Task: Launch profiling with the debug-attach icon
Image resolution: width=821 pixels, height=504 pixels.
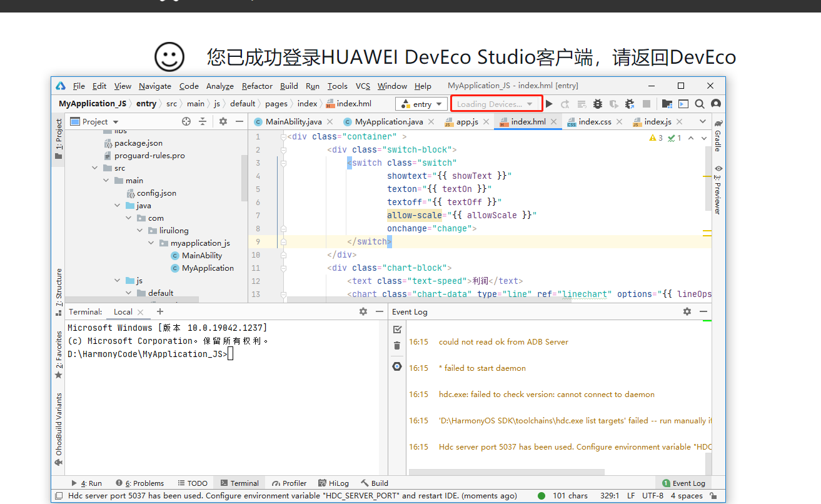Action: (628, 104)
